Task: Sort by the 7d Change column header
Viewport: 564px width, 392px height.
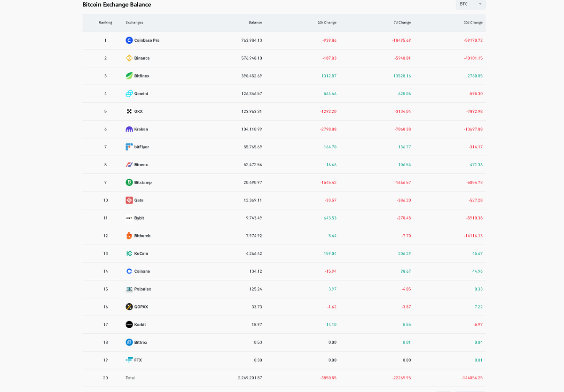Action: [402, 23]
